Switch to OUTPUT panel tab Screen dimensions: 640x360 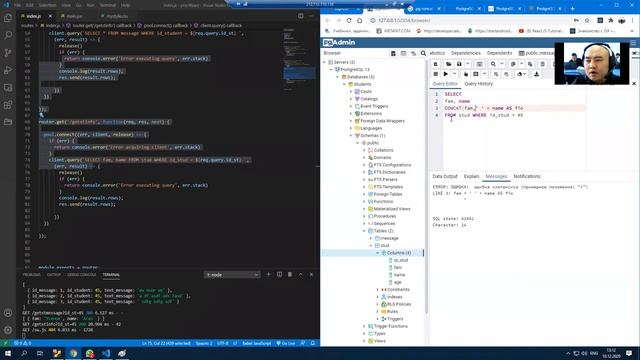53,275
